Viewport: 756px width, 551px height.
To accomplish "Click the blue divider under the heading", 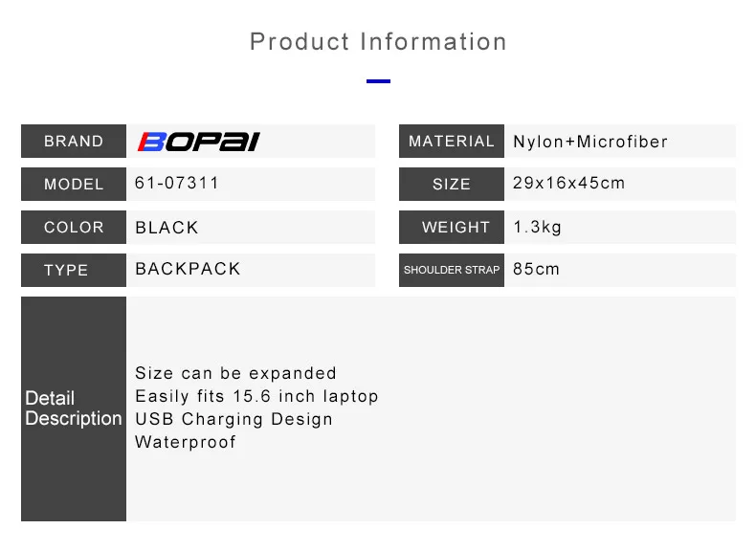I will coord(379,81).
